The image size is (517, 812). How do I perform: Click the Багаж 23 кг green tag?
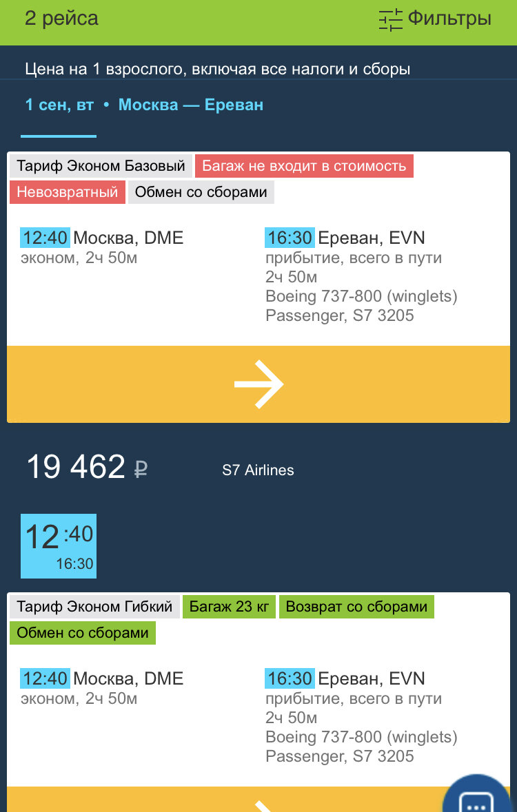point(229,606)
